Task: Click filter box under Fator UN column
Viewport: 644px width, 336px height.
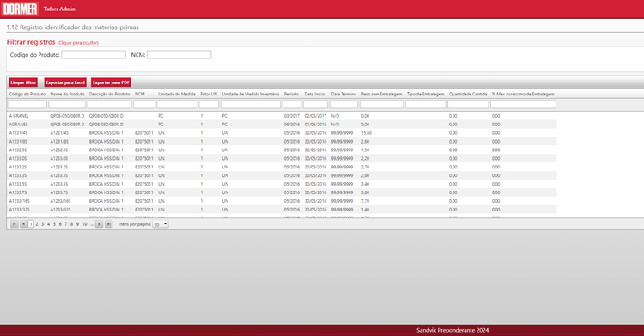Action: tap(209, 105)
